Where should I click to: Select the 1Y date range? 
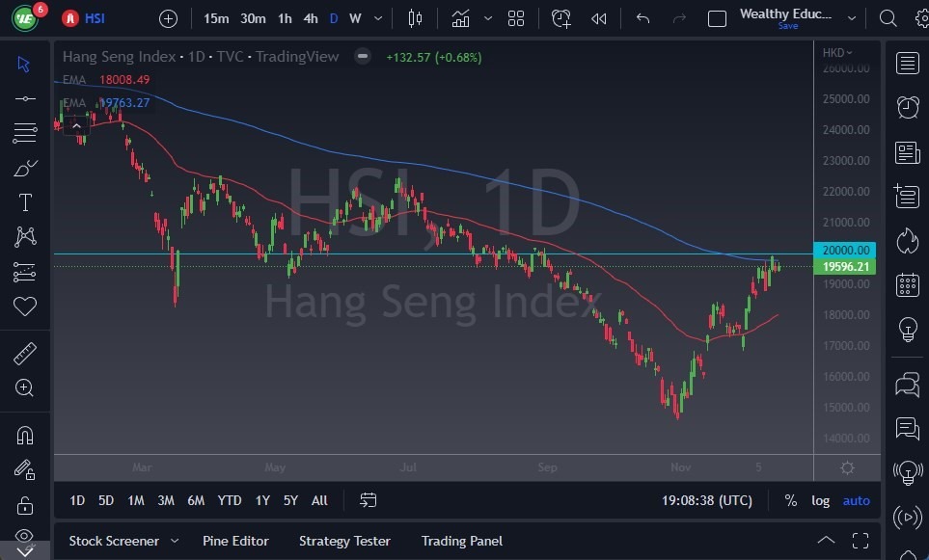(261, 500)
